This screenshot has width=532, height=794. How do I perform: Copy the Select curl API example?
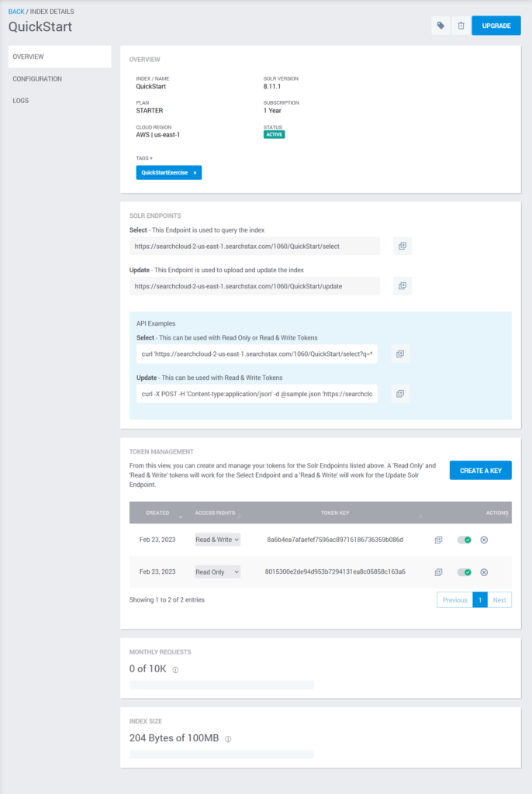[399, 354]
